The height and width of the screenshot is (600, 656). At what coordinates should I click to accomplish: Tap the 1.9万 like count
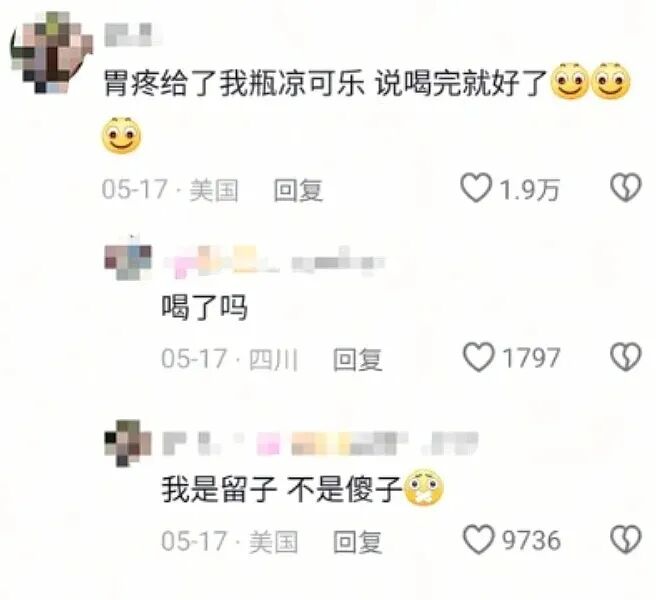tap(530, 190)
